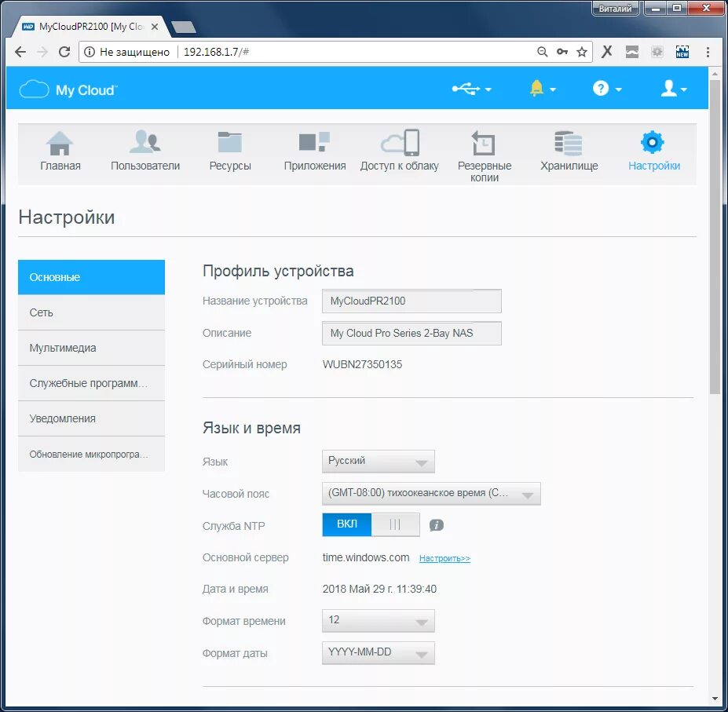Image resolution: width=728 pixels, height=712 pixels.
Task: Click the address bar URL 192.168.1.7
Action: tap(216, 52)
